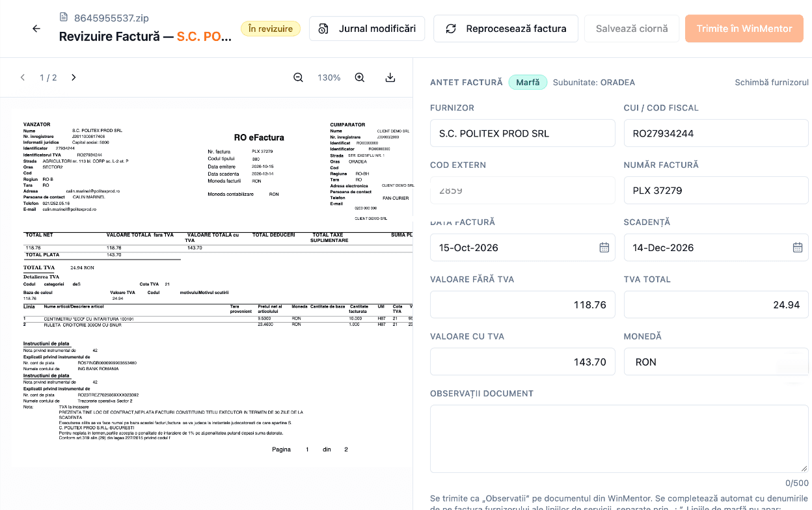This screenshot has height=510, width=812.
Task: Click Reprocesează factura button
Action: [506, 29]
